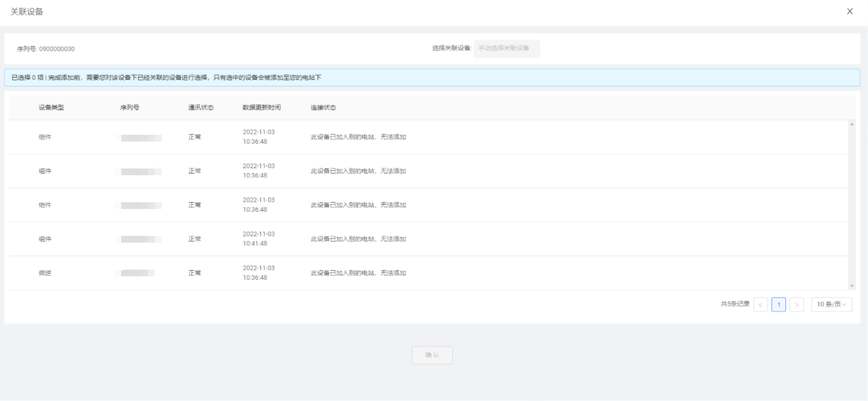
Task: Click the serial number 0900000030 label
Action: tap(45, 49)
